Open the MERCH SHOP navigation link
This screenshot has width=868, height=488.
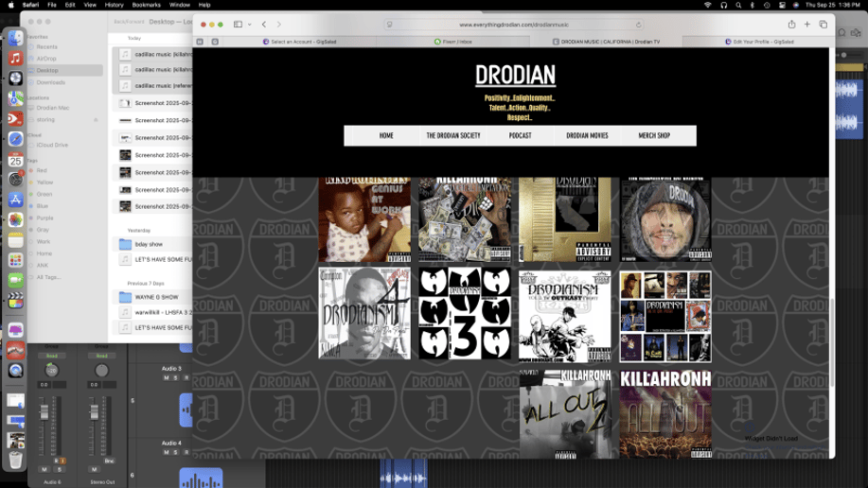click(x=654, y=135)
